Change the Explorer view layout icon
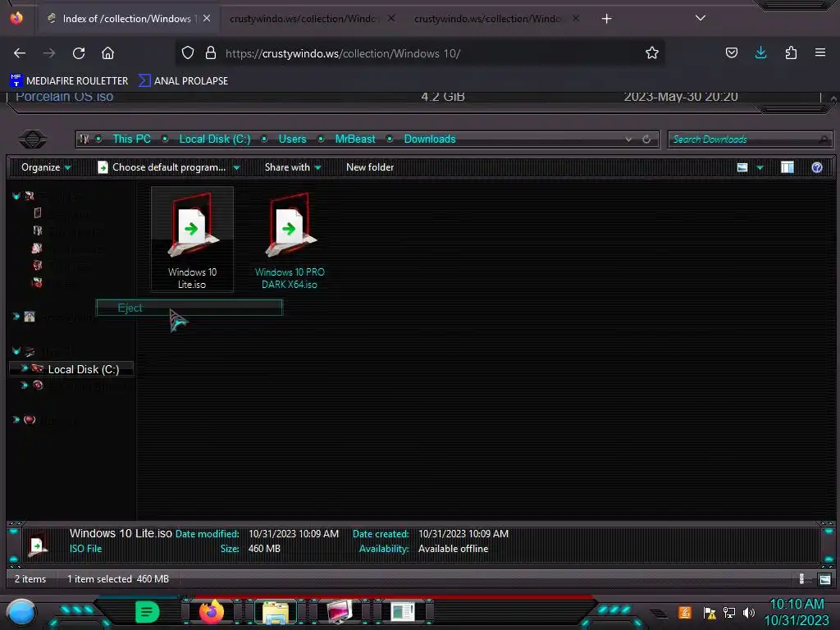 (x=742, y=167)
